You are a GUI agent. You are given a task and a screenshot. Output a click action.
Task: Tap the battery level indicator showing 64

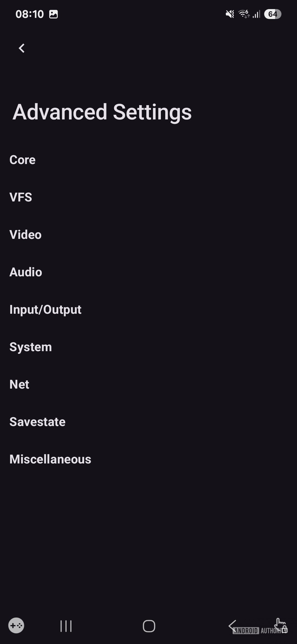(273, 14)
